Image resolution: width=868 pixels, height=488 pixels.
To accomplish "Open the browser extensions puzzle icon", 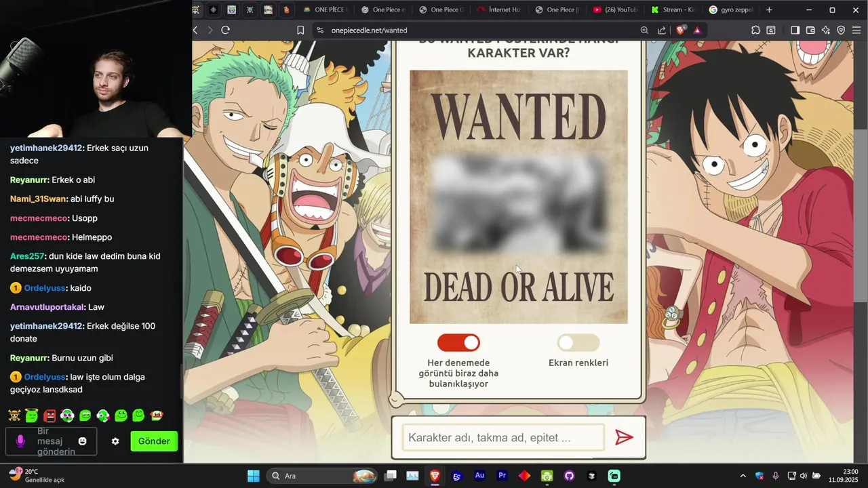I will [x=755, y=30].
